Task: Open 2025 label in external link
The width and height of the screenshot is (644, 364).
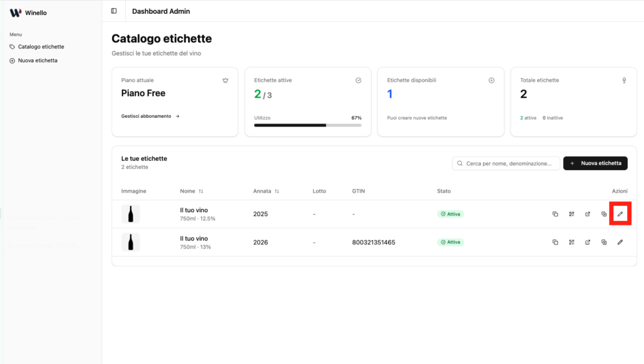Action: pos(587,214)
